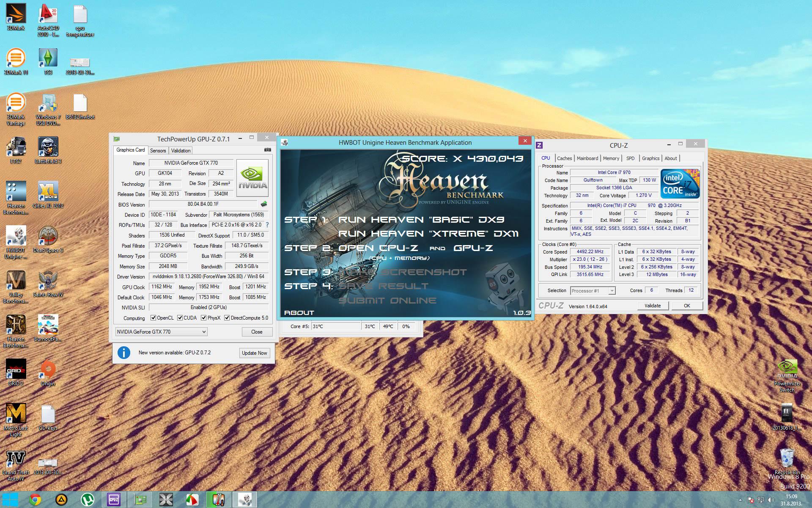Click the GPU-Z link in HWBOT step 2
Screen dimensions: 812x508
[x=473, y=248]
